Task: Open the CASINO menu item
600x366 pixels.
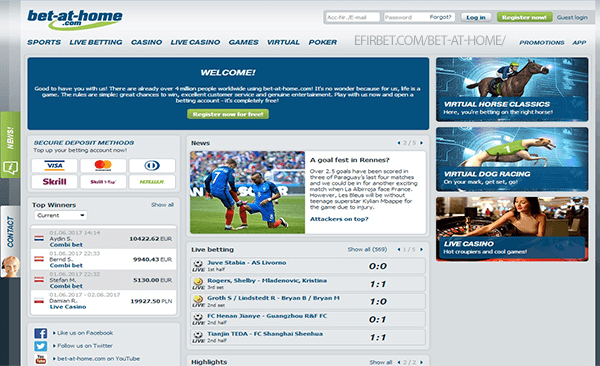Action: tap(147, 42)
